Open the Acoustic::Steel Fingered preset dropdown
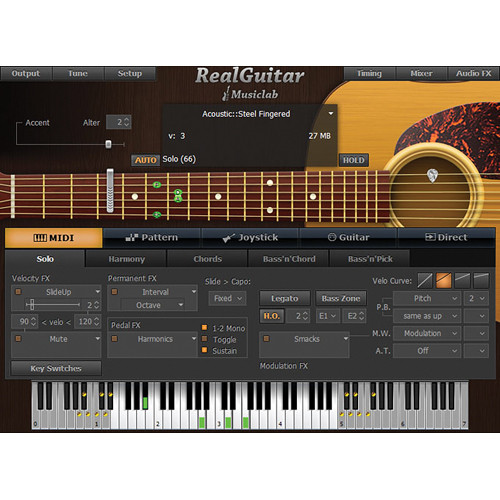The width and height of the screenshot is (500, 500). [331, 114]
